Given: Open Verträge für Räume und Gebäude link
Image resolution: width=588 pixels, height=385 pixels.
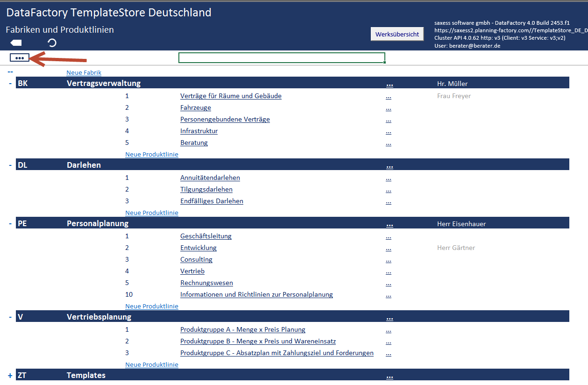Looking at the screenshot, I should 231,96.
